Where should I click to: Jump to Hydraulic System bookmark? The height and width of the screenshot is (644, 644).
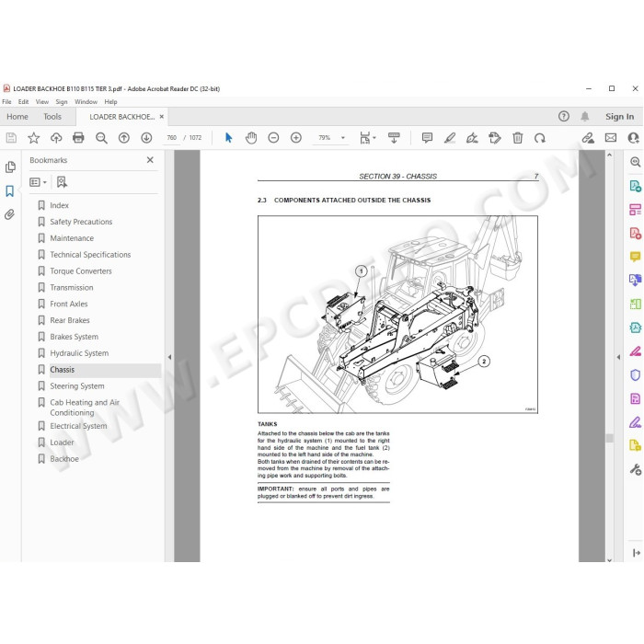[x=79, y=353]
